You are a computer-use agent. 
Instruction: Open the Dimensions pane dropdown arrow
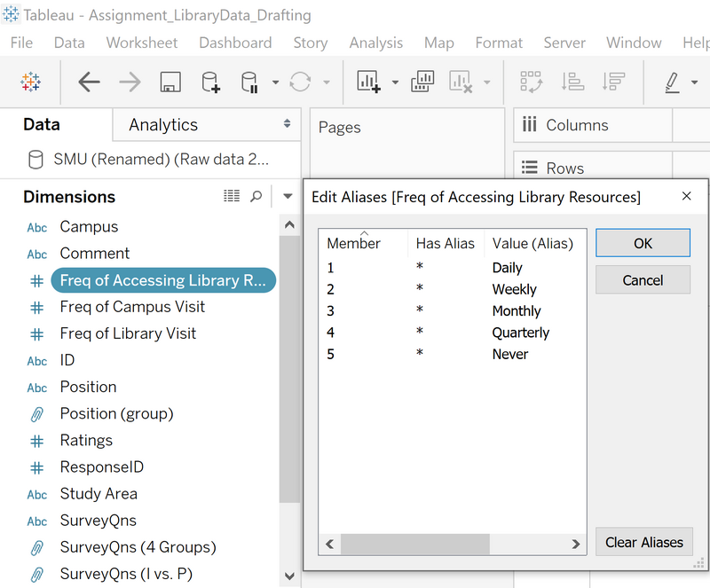click(287, 196)
